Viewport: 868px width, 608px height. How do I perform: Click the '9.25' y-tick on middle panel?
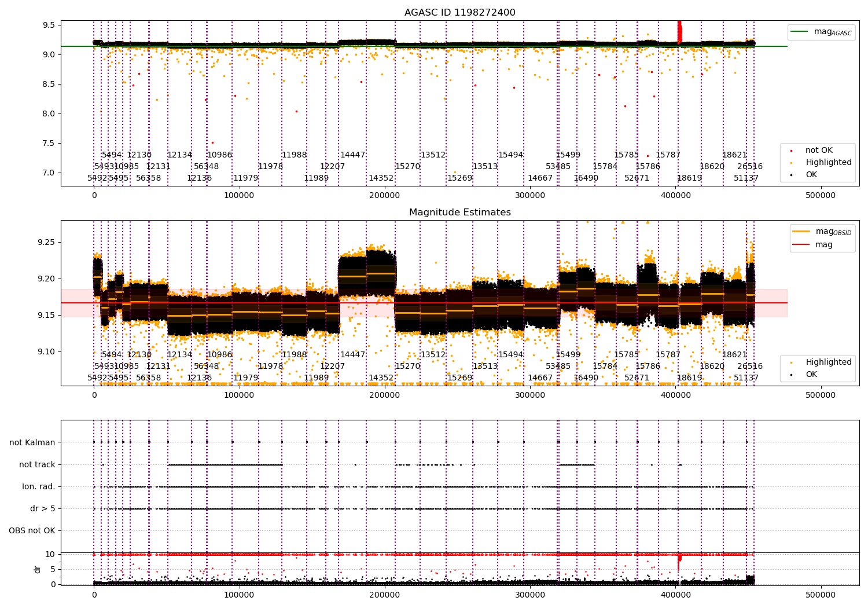tap(47, 242)
